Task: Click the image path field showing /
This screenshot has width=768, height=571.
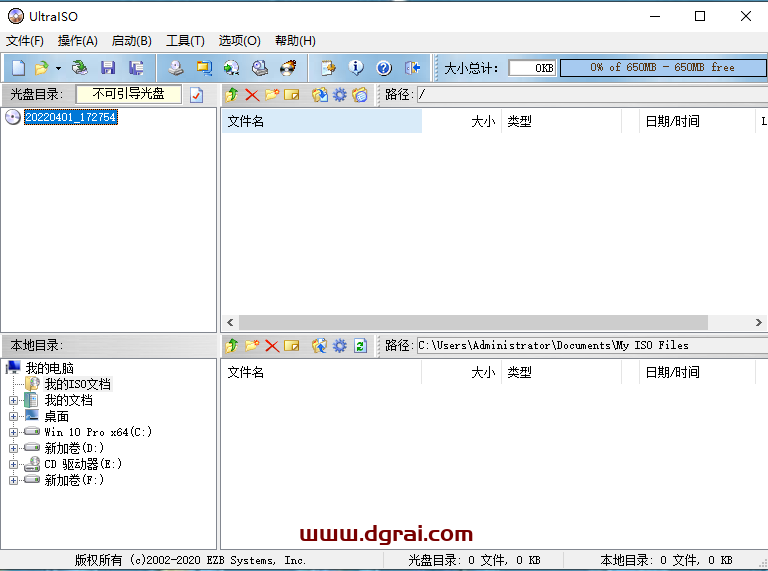Action: tap(592, 95)
